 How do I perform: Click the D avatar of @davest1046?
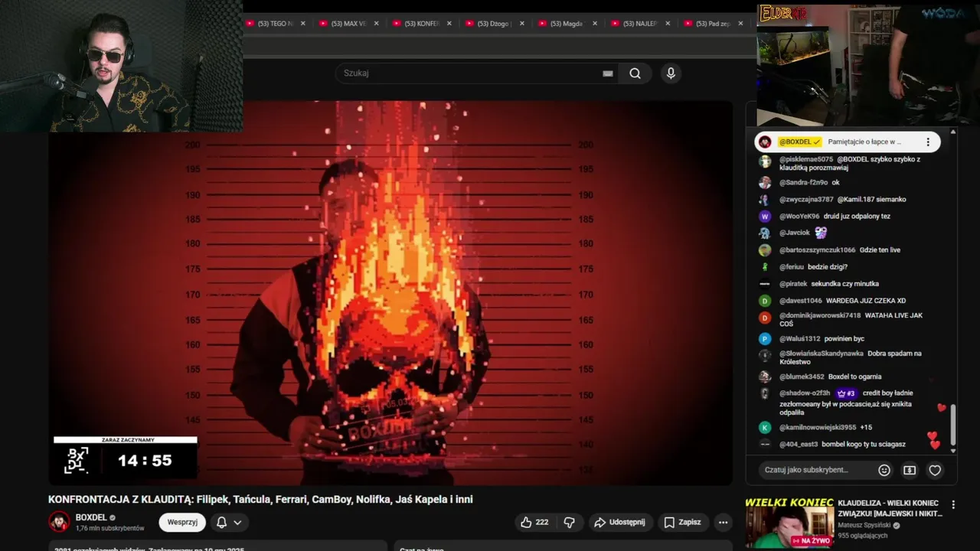(765, 301)
